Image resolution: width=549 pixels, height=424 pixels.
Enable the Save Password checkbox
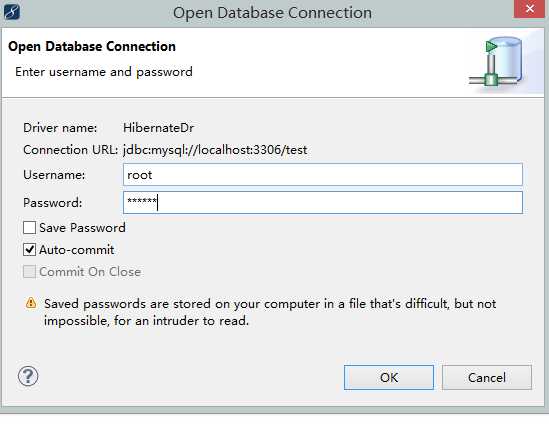coord(29,228)
